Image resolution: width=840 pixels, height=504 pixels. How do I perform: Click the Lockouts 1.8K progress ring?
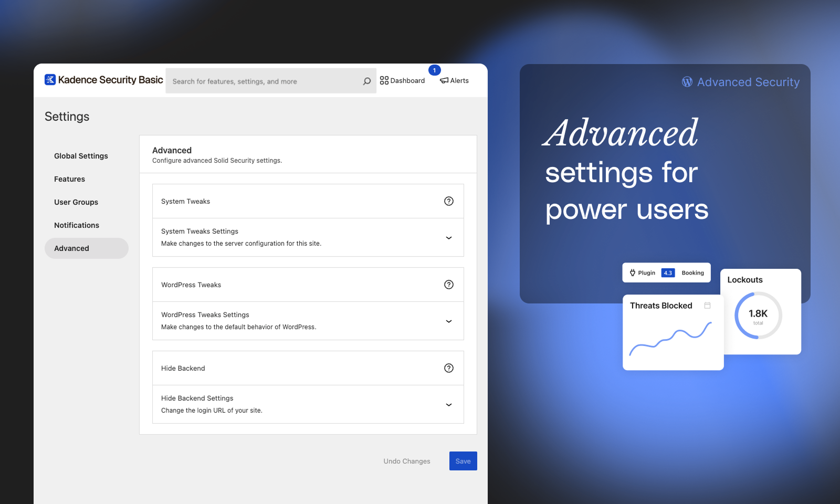click(758, 316)
